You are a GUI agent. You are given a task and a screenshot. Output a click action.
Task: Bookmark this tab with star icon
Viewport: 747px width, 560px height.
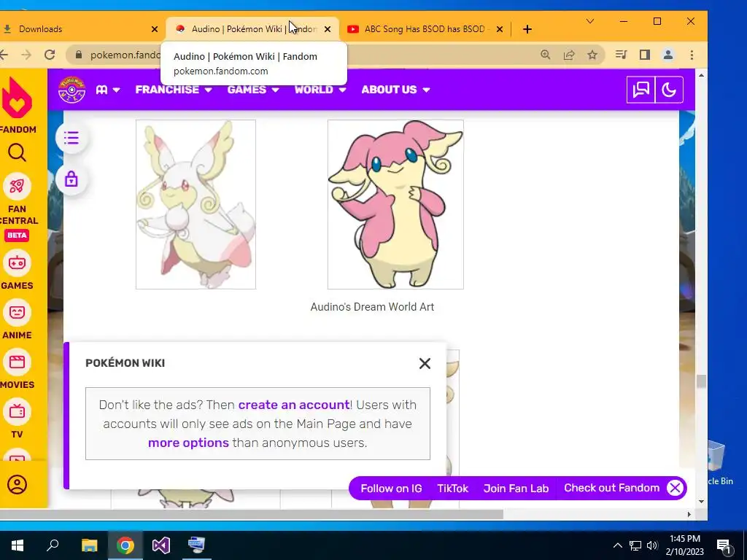coord(592,55)
